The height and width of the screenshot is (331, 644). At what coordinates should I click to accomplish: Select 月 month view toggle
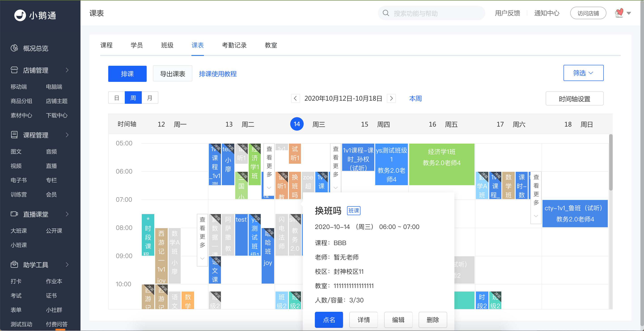pyautogui.click(x=150, y=98)
